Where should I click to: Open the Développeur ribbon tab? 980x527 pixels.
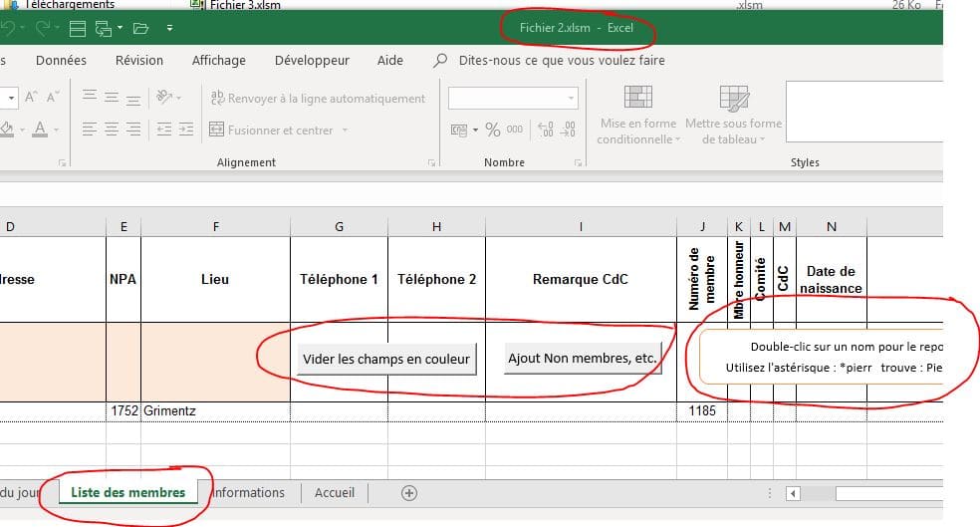pos(312,61)
